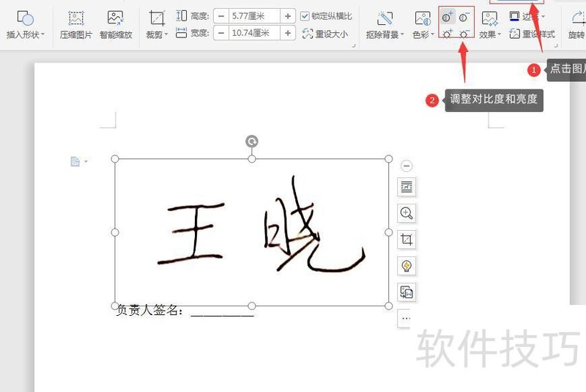Toggle the 锁定纵横比 lock aspect ratio checkbox

tap(305, 16)
